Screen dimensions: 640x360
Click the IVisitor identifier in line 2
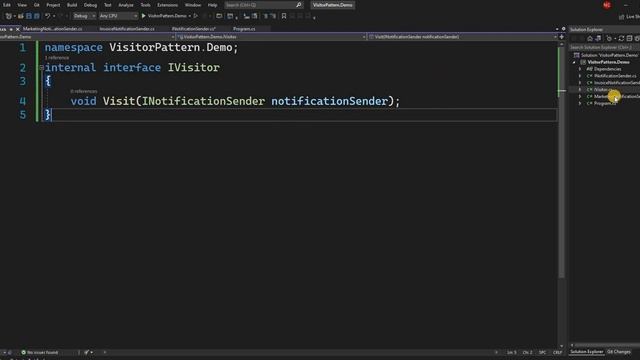pyautogui.click(x=194, y=67)
